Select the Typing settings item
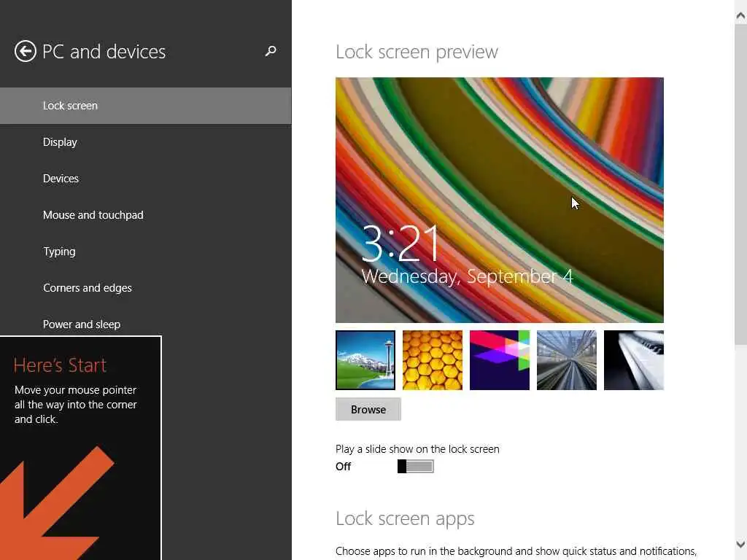 coord(59,252)
